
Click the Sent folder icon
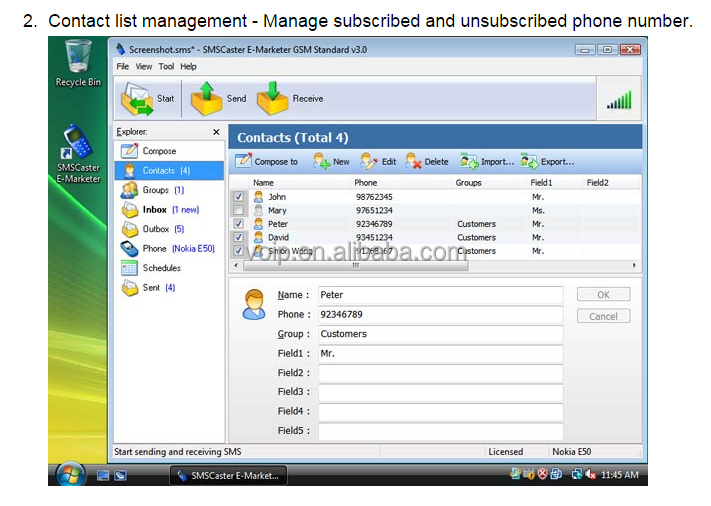[130, 287]
